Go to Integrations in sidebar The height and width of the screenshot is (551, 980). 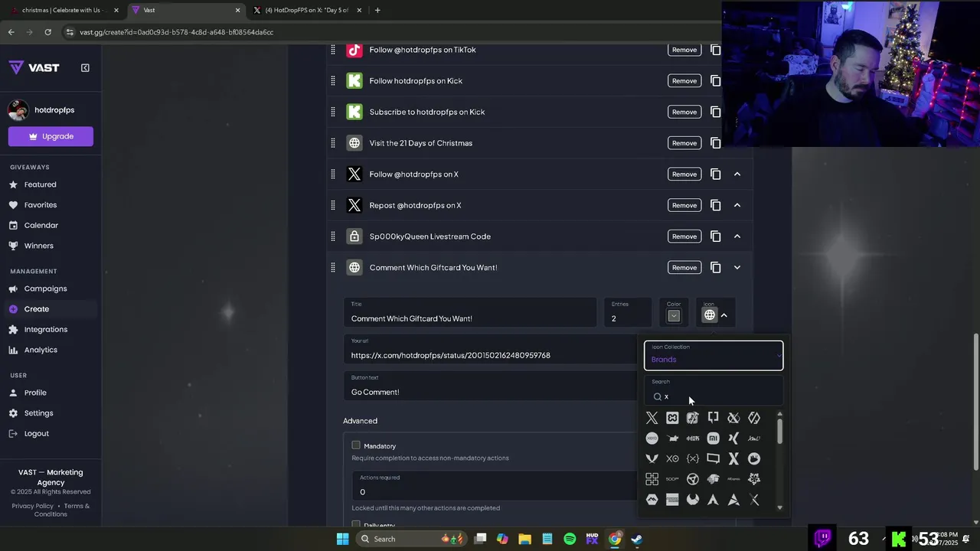[x=46, y=329]
